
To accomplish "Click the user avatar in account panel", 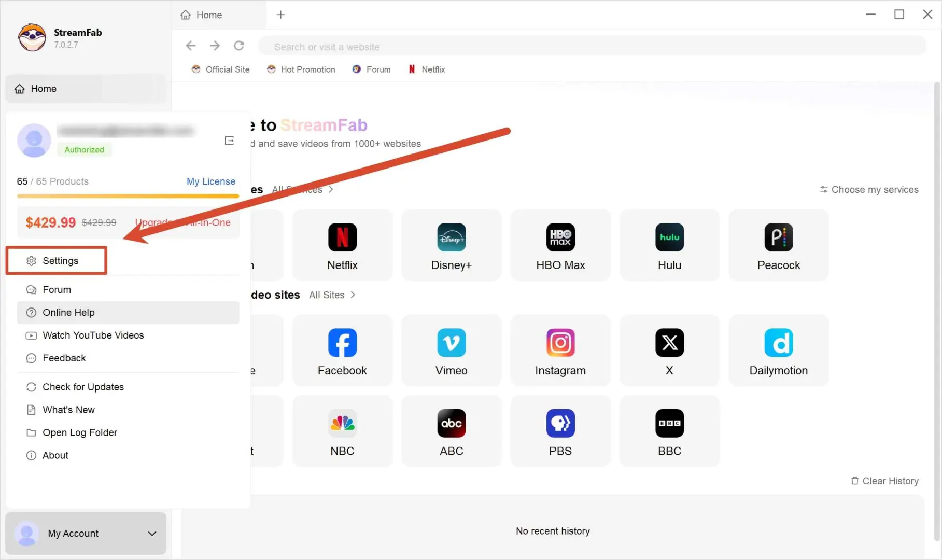I will tap(34, 140).
